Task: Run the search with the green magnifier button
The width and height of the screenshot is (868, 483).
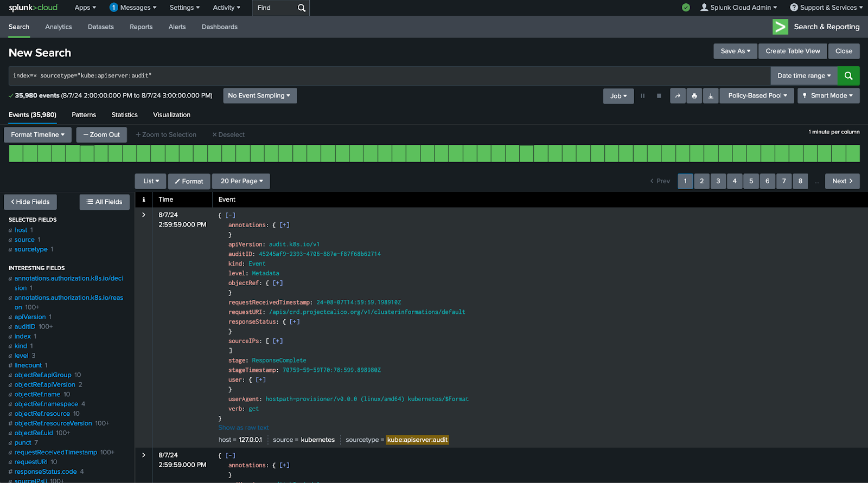Action: click(848, 76)
